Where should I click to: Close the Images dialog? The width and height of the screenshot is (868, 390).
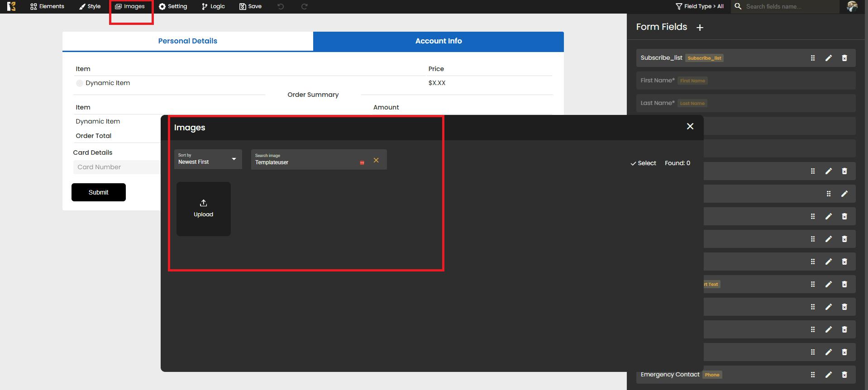click(x=690, y=126)
